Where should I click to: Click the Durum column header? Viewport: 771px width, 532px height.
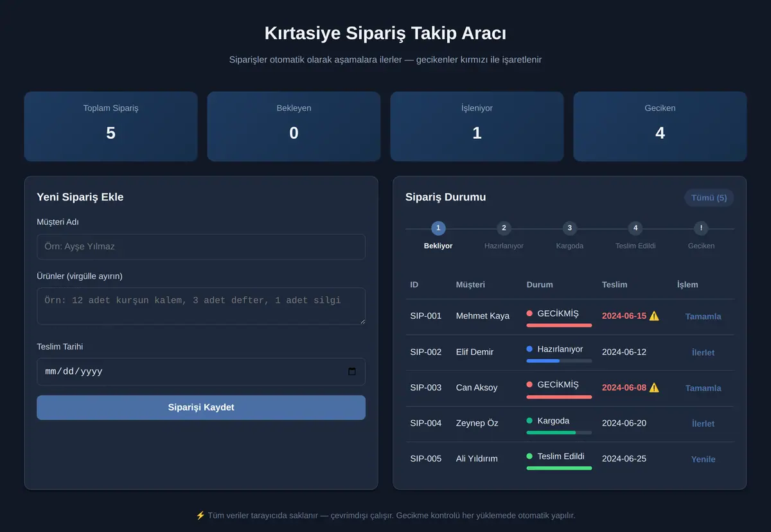tap(540, 285)
